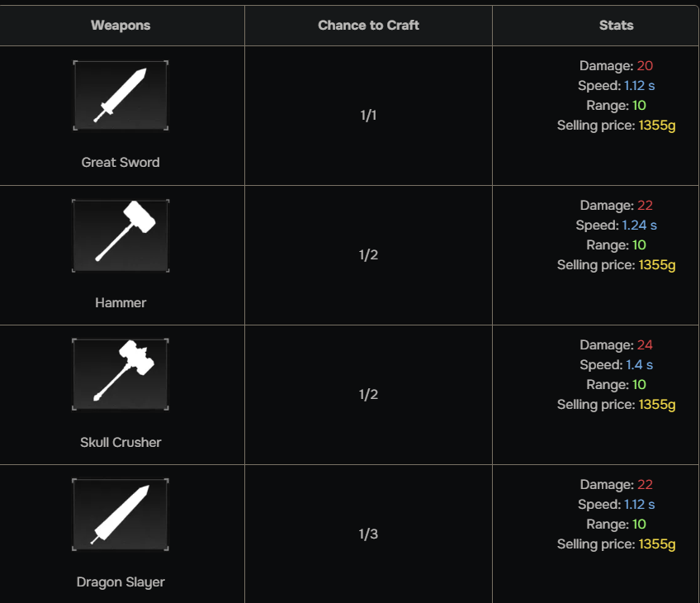The image size is (700, 603).
Task: Click the Dragon Slayer selling price 1355g
Action: pos(657,544)
